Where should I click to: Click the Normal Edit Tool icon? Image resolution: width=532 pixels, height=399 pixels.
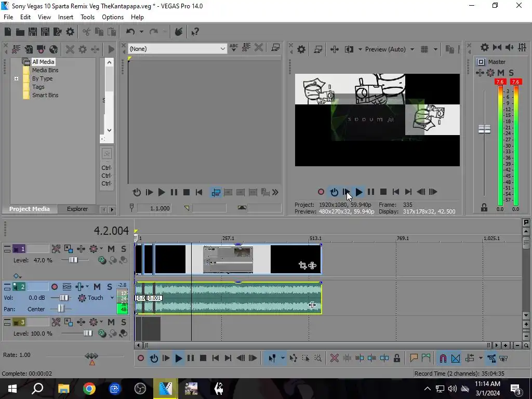(272, 358)
